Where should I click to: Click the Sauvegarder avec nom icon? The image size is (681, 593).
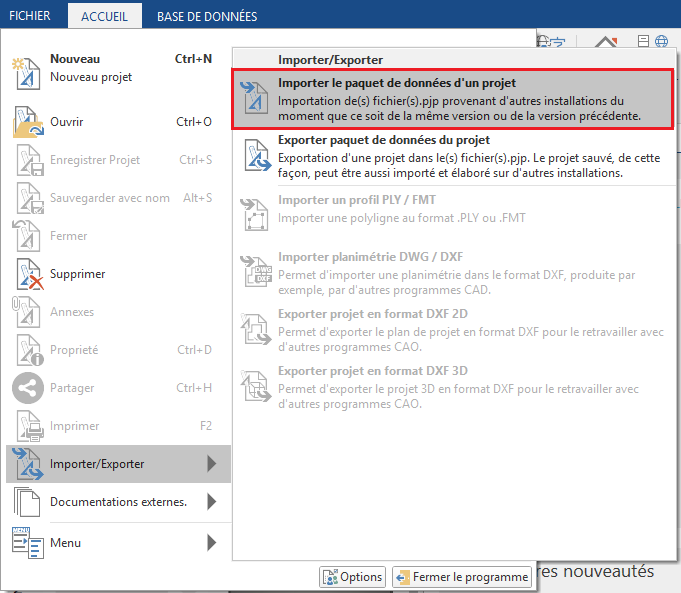[29, 198]
